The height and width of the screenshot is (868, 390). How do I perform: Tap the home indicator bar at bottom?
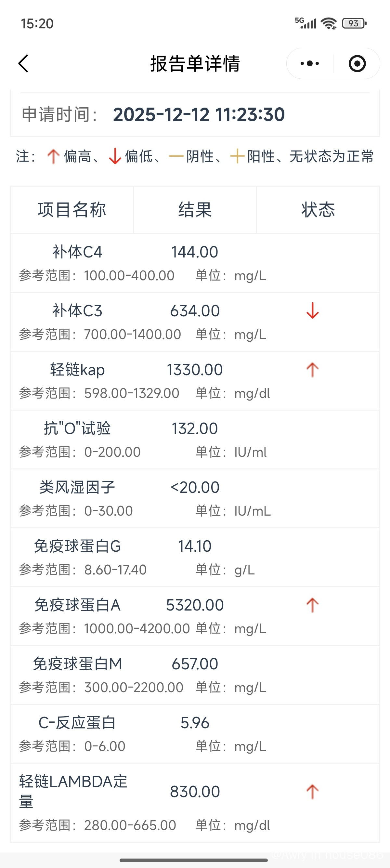194,860
